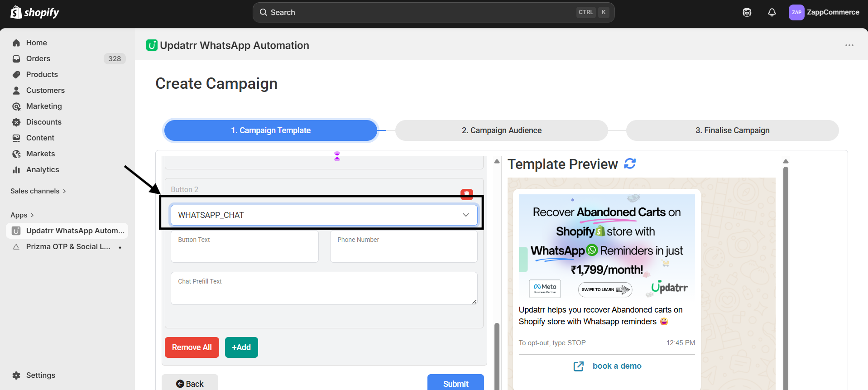Click the book a demo link

[x=617, y=366]
